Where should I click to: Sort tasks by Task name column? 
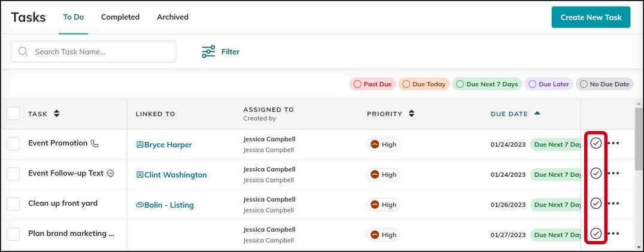57,114
